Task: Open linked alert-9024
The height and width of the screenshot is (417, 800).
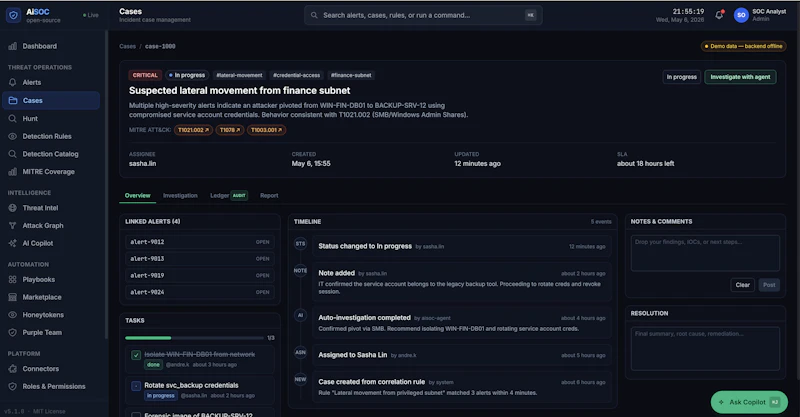Action: coord(199,292)
